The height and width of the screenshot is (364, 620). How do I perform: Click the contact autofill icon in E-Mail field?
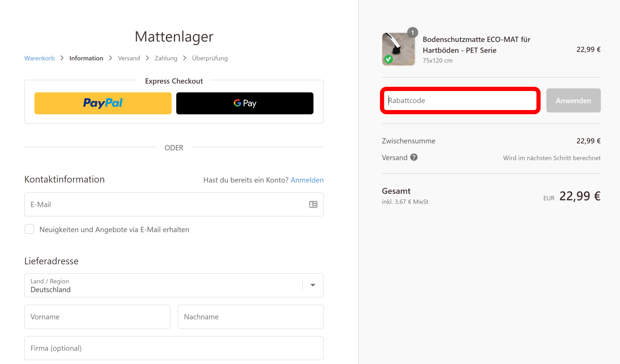pyautogui.click(x=313, y=205)
